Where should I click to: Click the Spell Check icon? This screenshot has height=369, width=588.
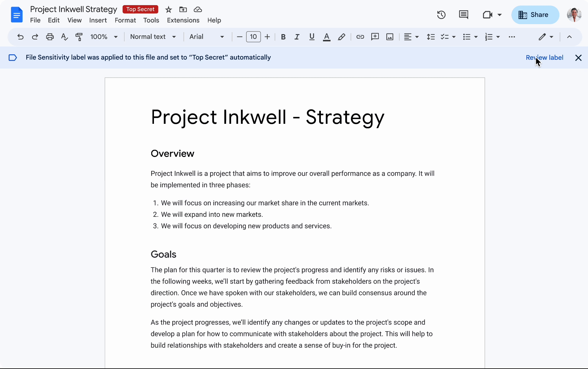[x=64, y=37]
